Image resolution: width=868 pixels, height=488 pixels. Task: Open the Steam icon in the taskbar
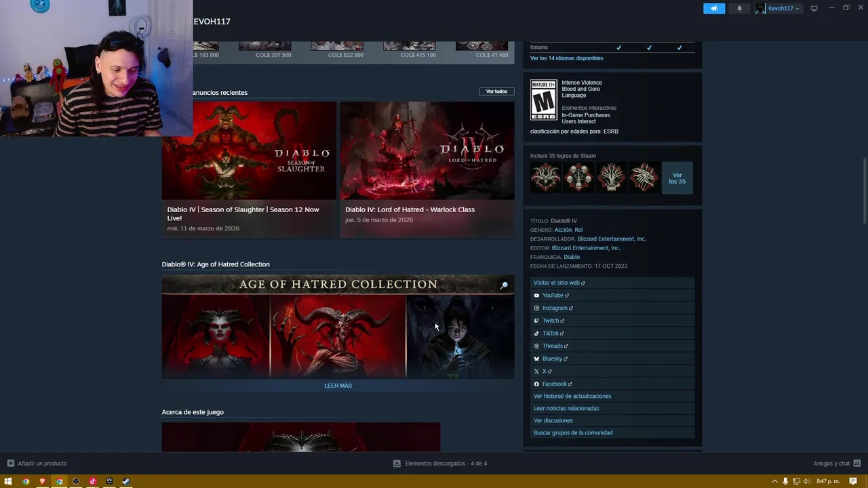(x=125, y=481)
